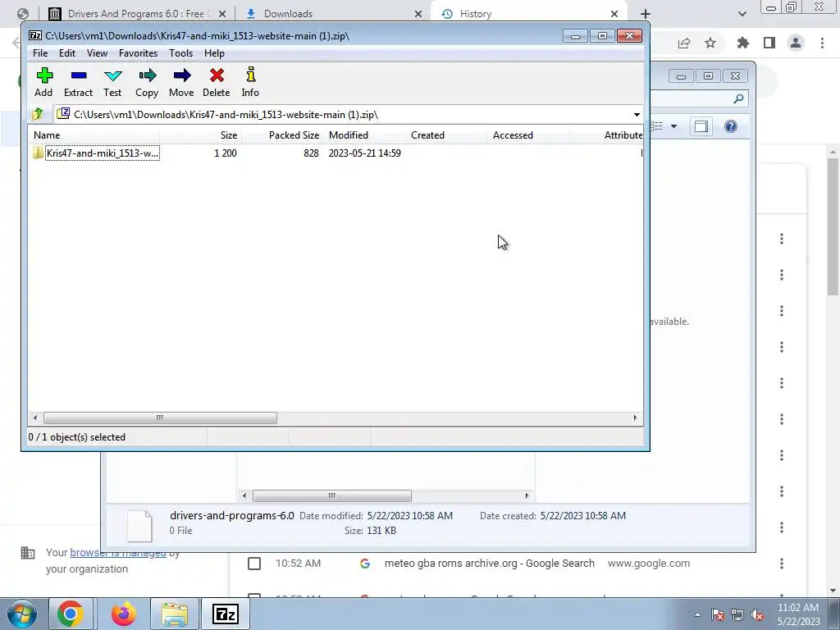
Task: Sort by Created column header
Action: pos(446,135)
